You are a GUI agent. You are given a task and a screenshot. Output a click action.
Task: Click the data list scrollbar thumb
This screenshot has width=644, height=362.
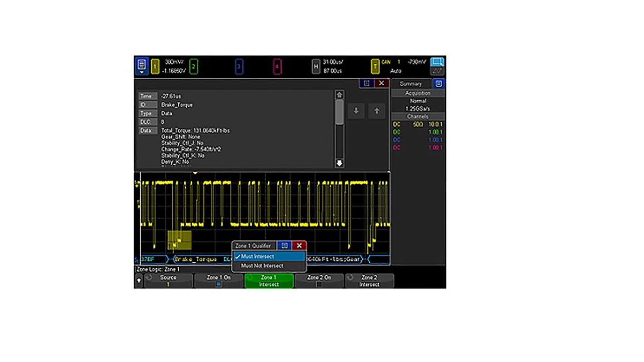pos(339,112)
